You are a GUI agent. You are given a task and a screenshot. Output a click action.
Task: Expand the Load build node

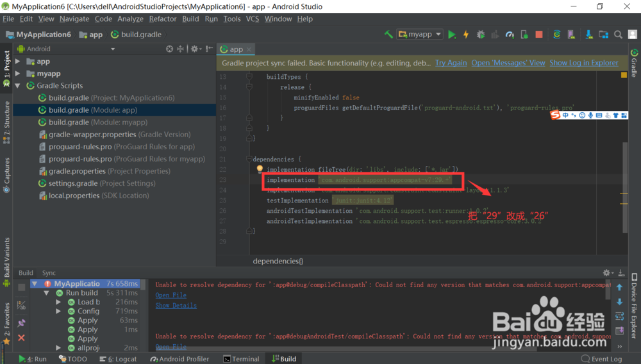click(x=58, y=302)
